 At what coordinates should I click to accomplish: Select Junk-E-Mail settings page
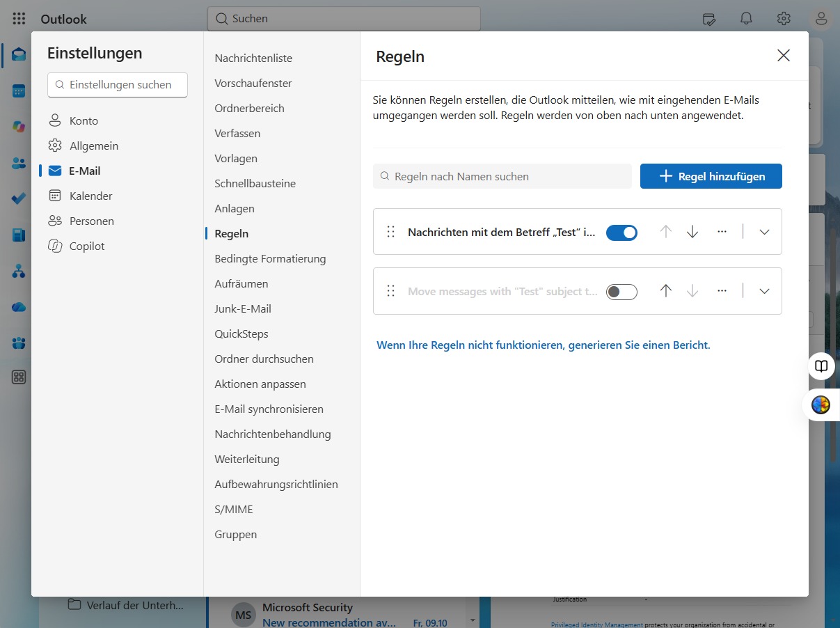(243, 308)
